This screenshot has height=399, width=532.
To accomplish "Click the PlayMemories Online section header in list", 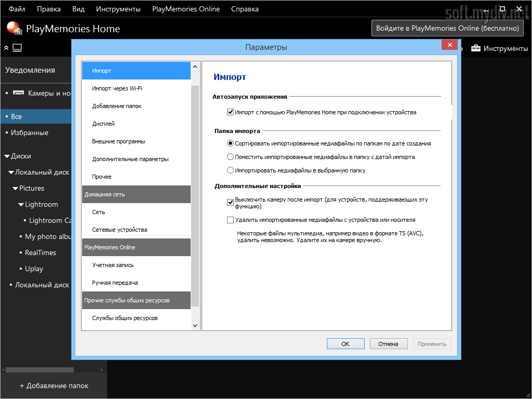I will tap(136, 247).
